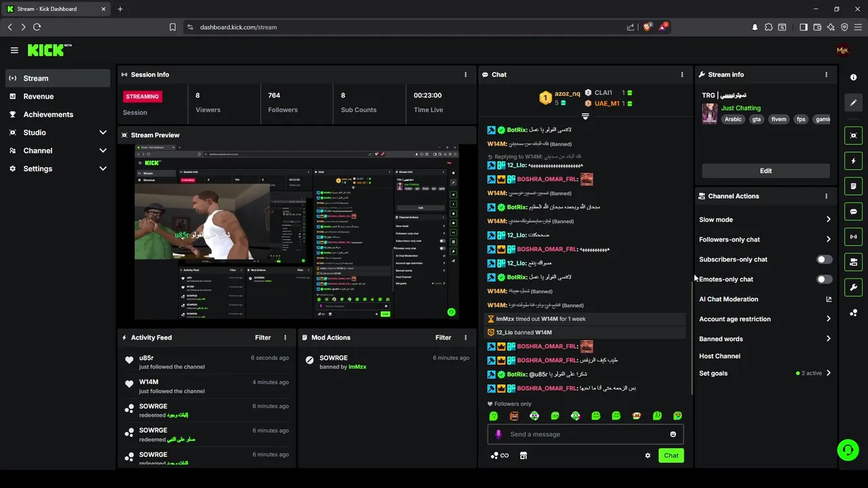
Task: Click the Just Chatting category link
Action: 741,108
